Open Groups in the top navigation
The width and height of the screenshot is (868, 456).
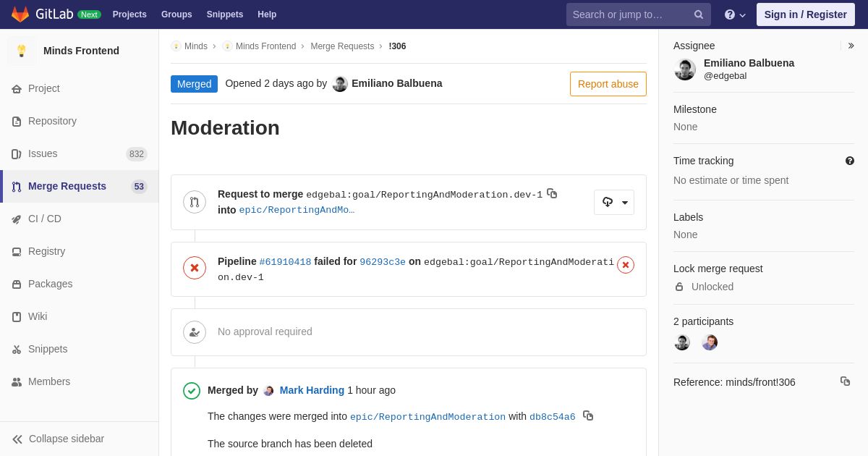[176, 14]
